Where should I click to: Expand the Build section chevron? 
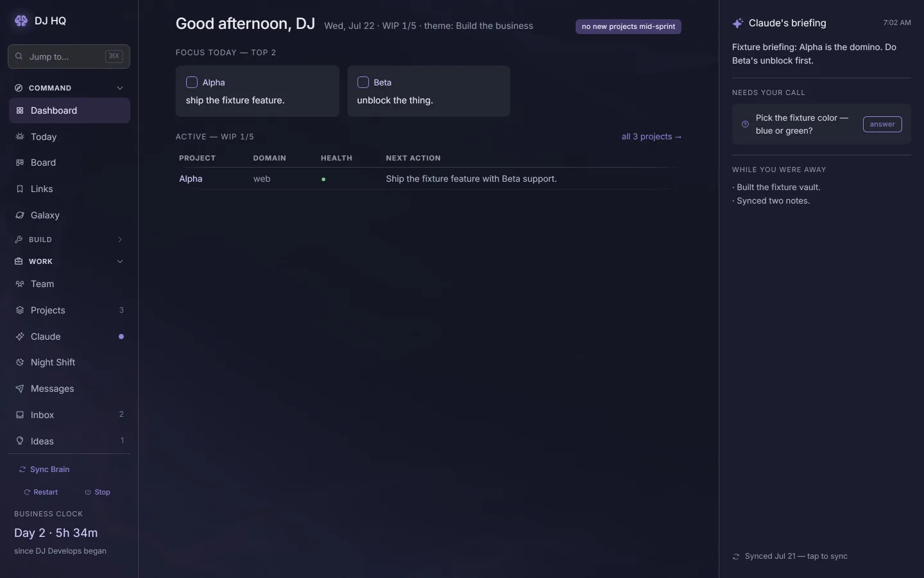click(x=120, y=240)
